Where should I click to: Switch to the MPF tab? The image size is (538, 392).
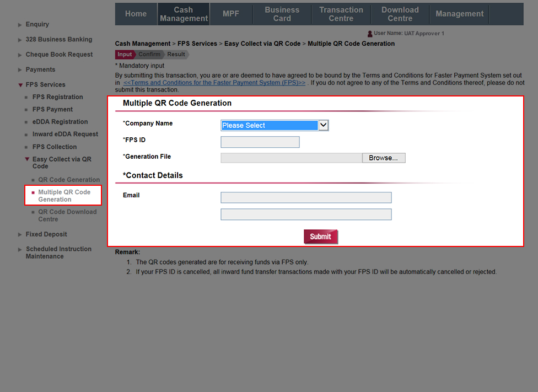[231, 14]
